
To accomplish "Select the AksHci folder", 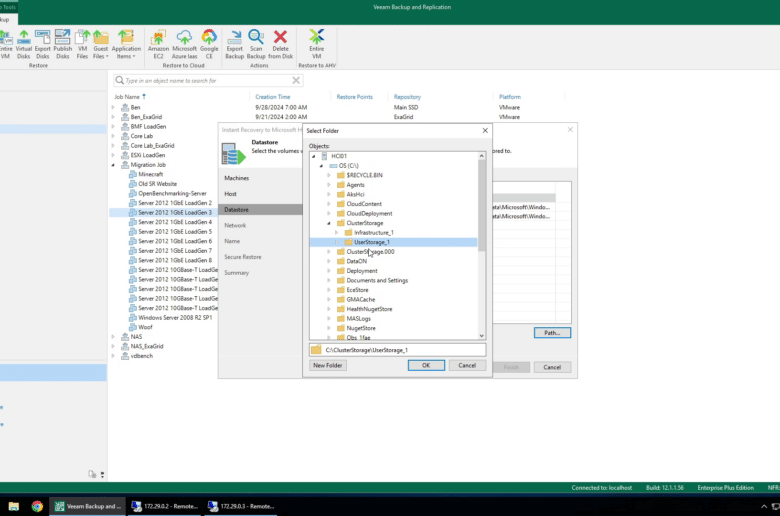I will click(x=355, y=194).
